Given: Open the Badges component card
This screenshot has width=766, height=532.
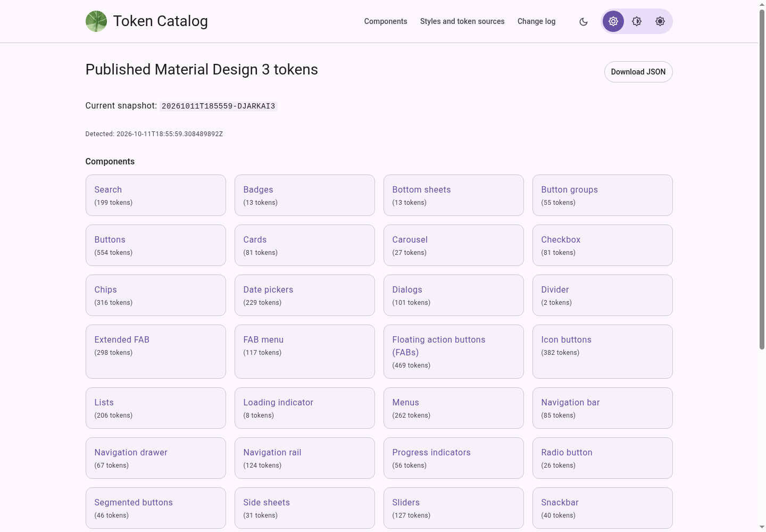Looking at the screenshot, I should pyautogui.click(x=305, y=195).
